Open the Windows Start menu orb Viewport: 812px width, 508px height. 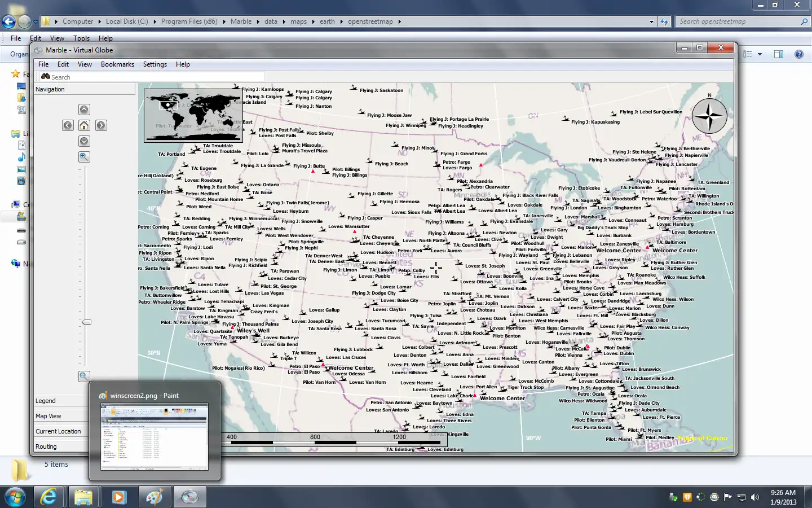click(x=15, y=497)
